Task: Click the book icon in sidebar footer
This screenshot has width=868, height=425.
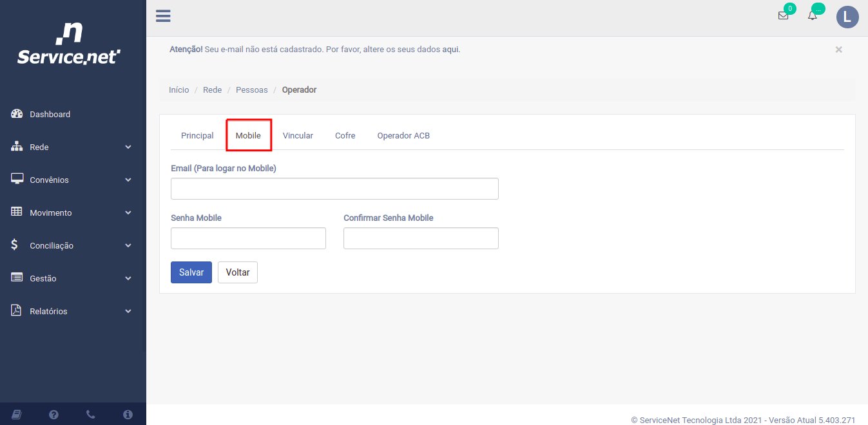Action: point(17,414)
